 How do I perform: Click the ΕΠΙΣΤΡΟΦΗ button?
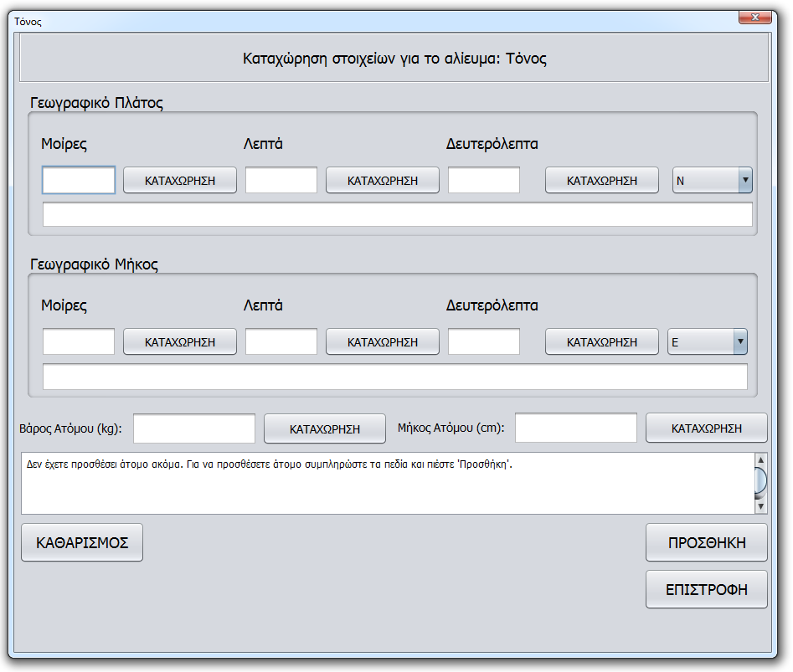[707, 590]
